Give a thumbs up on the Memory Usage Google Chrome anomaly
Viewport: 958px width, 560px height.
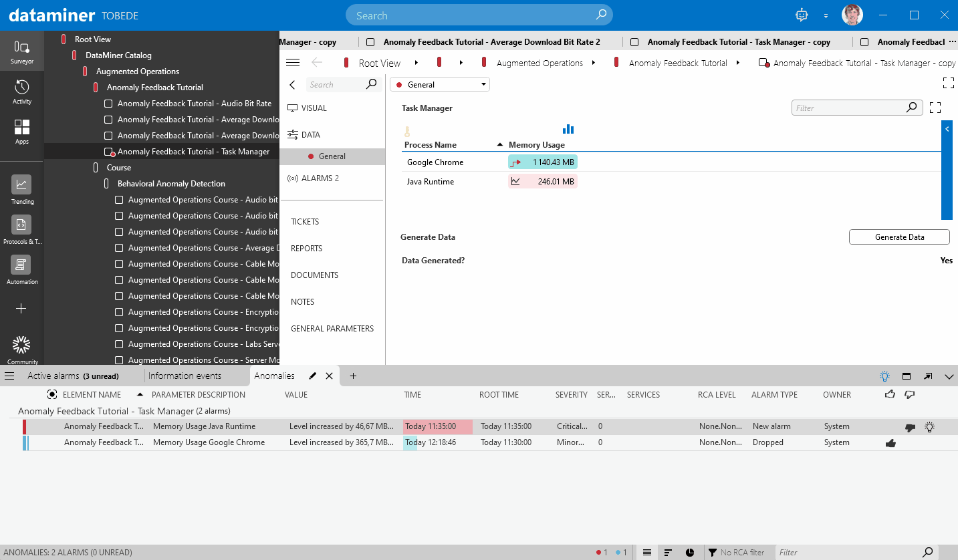(890, 442)
